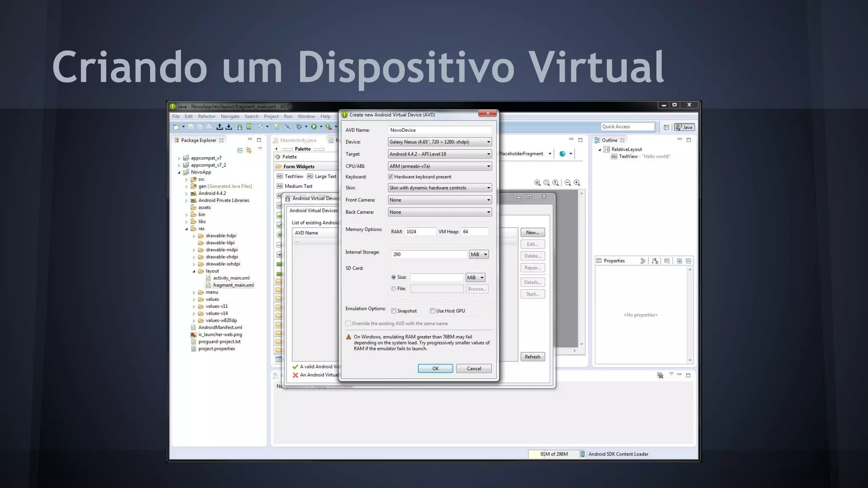The width and height of the screenshot is (868, 488).
Task: Open the Android SDK Manager icon
Action: click(240, 127)
